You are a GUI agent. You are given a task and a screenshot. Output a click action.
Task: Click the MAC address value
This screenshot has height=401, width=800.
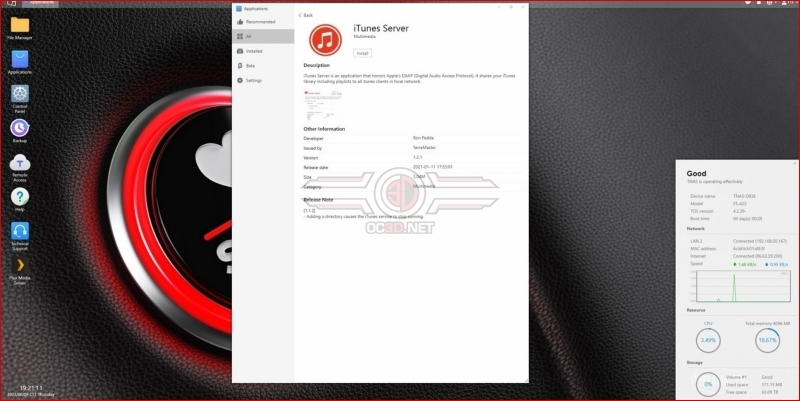coord(748,248)
